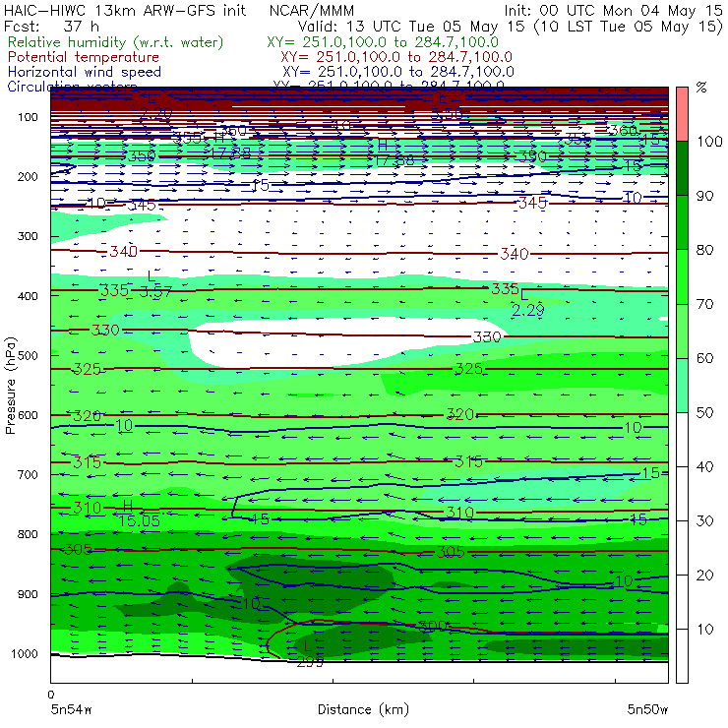Click the '400' pressure axis tick label
728x728 pixels.
[28, 296]
